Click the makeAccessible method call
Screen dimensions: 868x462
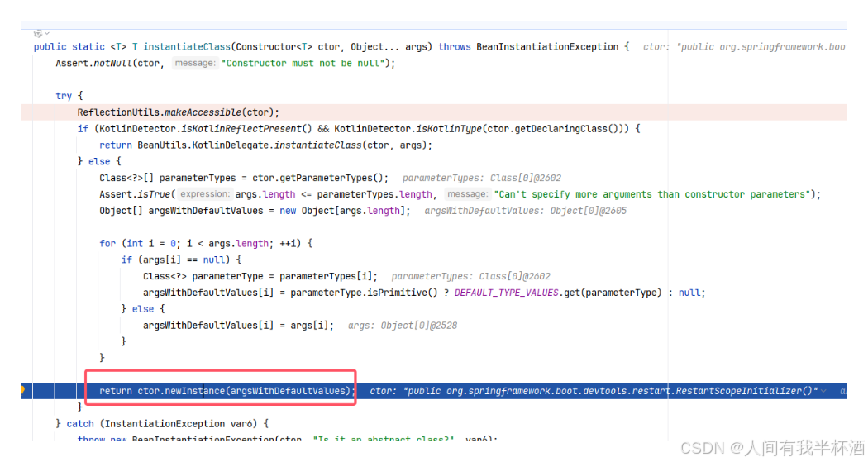(203, 112)
